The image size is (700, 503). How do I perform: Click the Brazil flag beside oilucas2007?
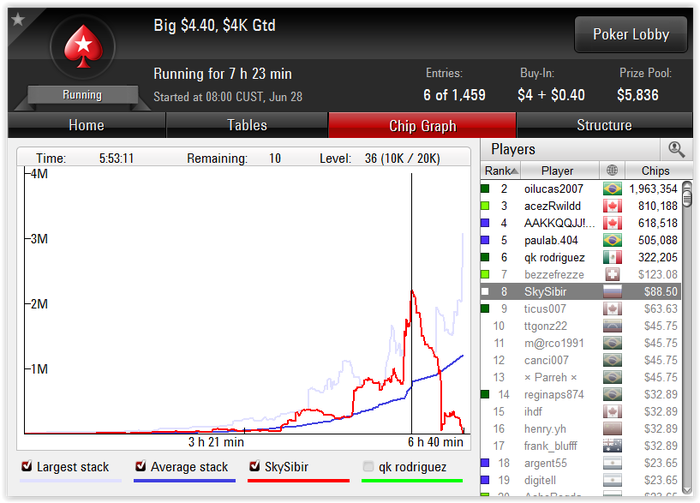click(612, 189)
